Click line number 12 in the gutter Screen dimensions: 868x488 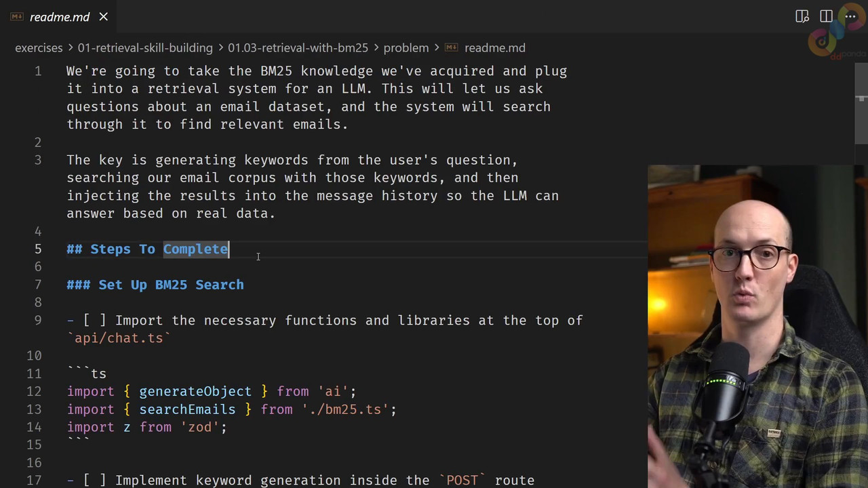pyautogui.click(x=34, y=392)
